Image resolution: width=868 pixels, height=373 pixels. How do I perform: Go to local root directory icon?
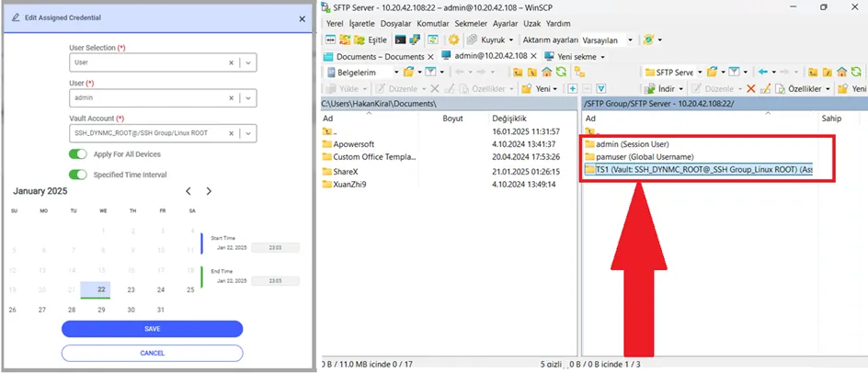[x=532, y=72]
